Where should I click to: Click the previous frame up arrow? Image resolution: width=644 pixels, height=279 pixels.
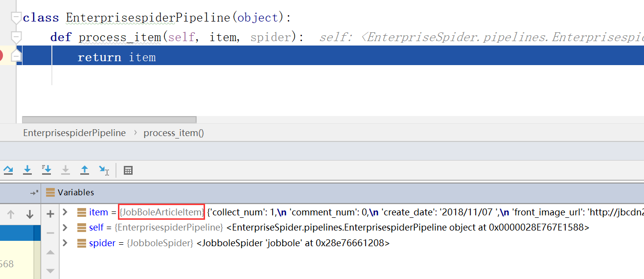(11, 214)
